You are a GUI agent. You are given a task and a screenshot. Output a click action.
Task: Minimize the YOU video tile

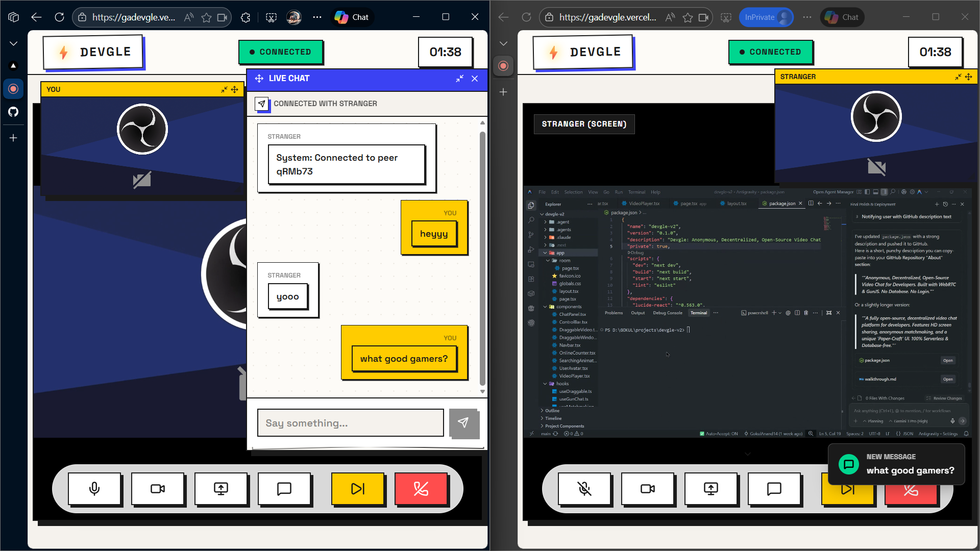pos(224,89)
